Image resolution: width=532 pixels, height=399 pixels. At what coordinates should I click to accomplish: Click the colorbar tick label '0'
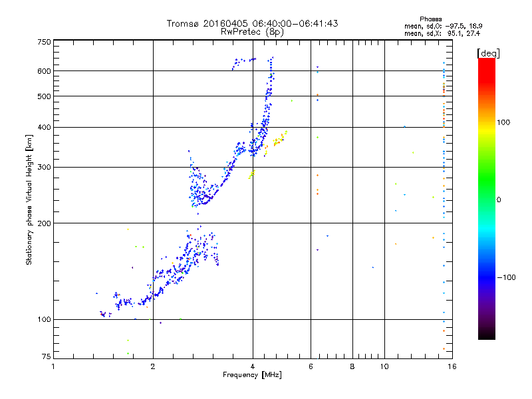point(499,200)
